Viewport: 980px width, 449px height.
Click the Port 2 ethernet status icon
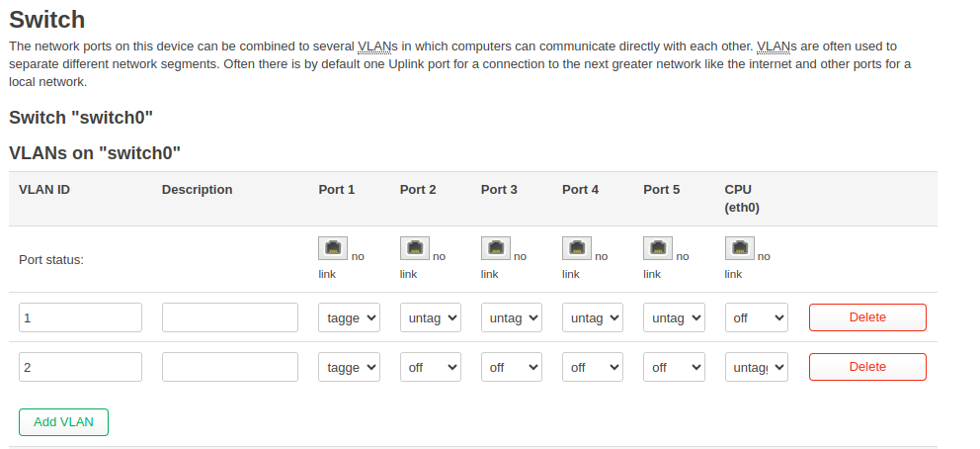click(x=415, y=248)
